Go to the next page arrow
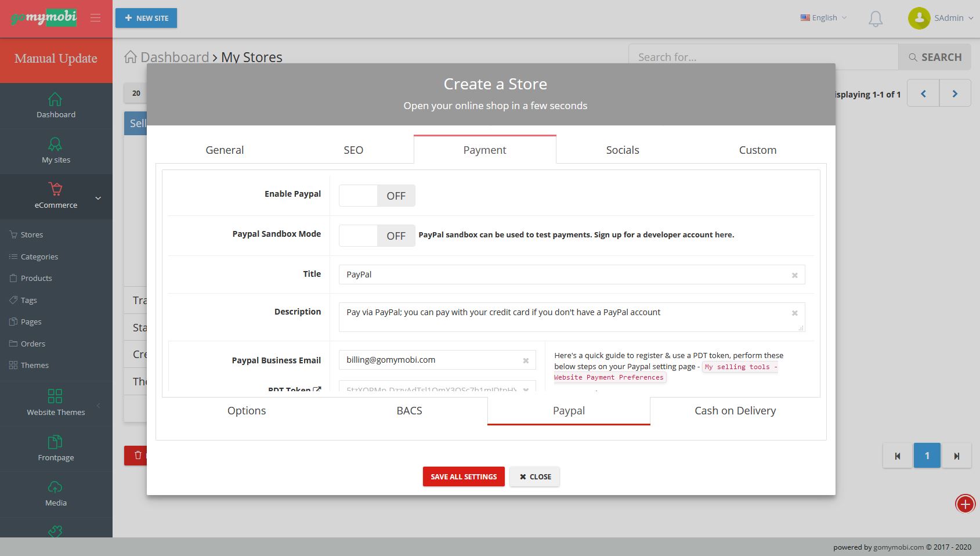The width and height of the screenshot is (980, 556). [955, 93]
